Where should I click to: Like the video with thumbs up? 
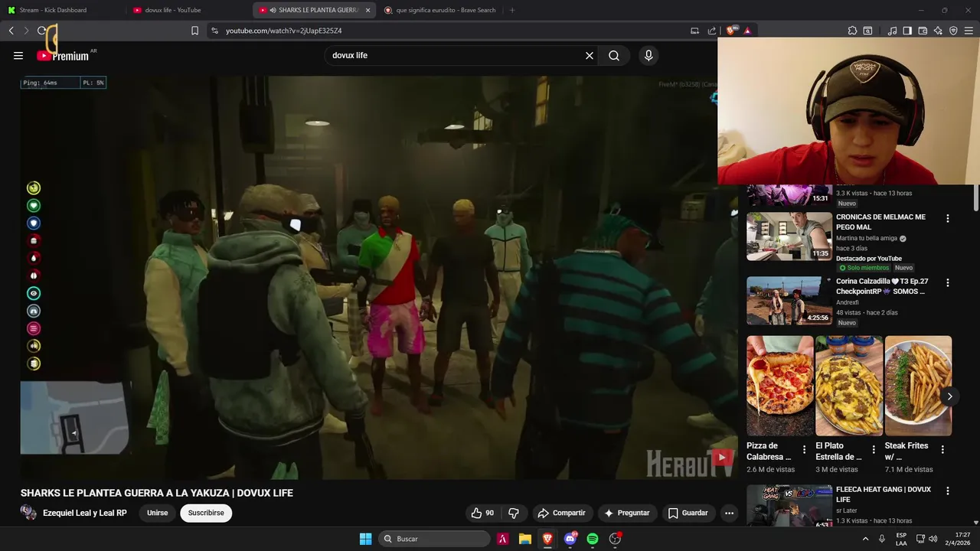[x=482, y=513]
